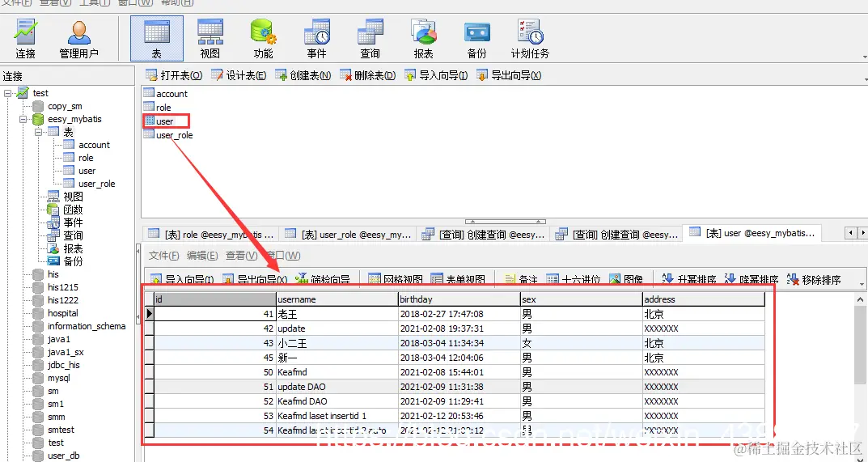Switch to 视图 (View) objects icon

point(210,39)
